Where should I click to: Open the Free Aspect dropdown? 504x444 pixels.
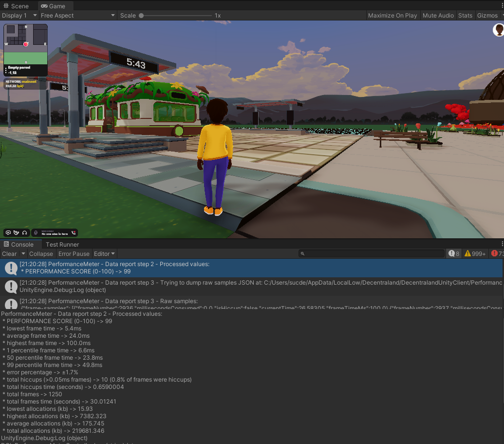coord(77,16)
